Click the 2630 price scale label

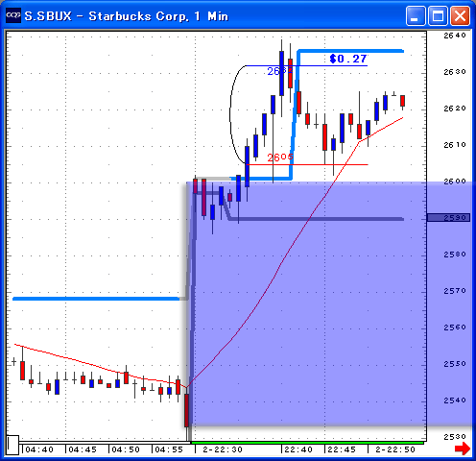[455, 72]
